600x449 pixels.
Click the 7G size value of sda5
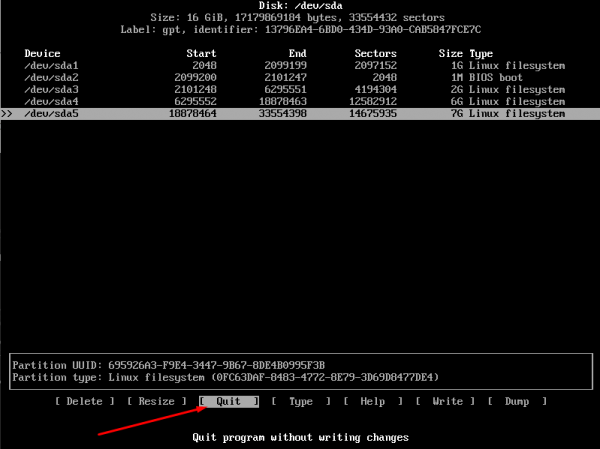click(x=457, y=114)
